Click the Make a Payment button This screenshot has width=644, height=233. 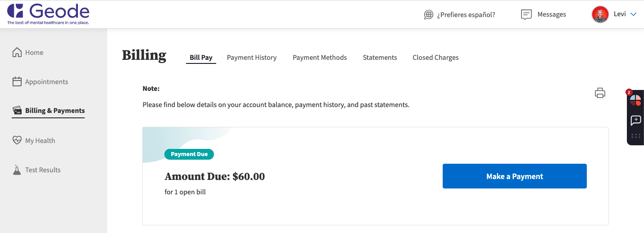(515, 176)
